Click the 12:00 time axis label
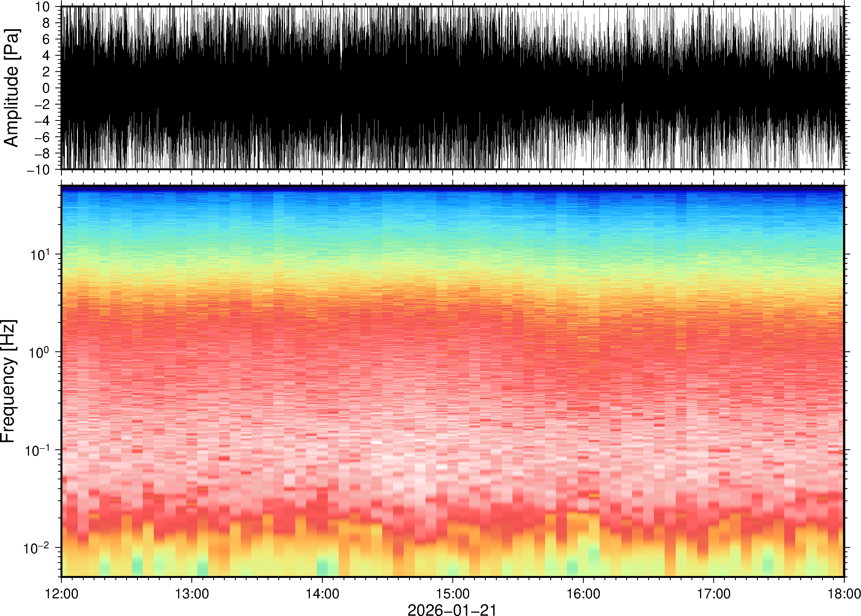The width and height of the screenshot is (861, 616). click(62, 594)
